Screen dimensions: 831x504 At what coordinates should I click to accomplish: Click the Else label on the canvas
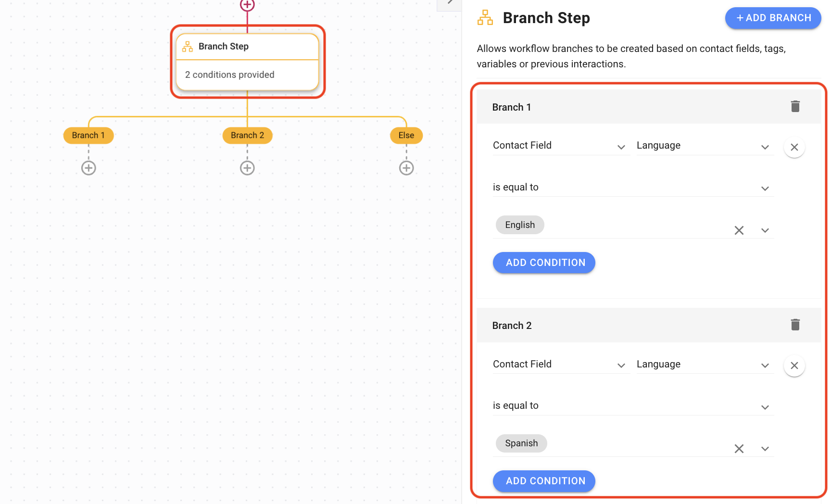406,135
